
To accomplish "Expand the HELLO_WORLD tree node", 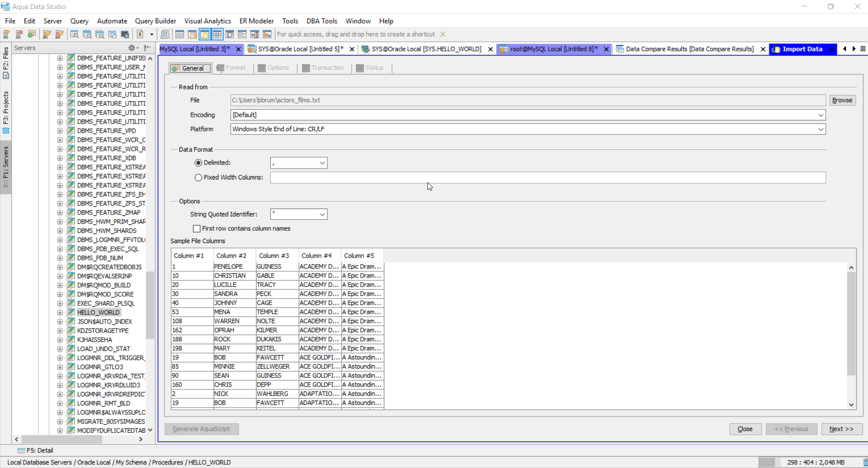I will click(60, 313).
